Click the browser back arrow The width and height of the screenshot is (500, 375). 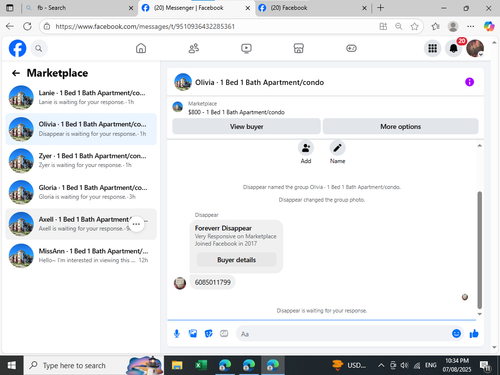click(x=10, y=26)
